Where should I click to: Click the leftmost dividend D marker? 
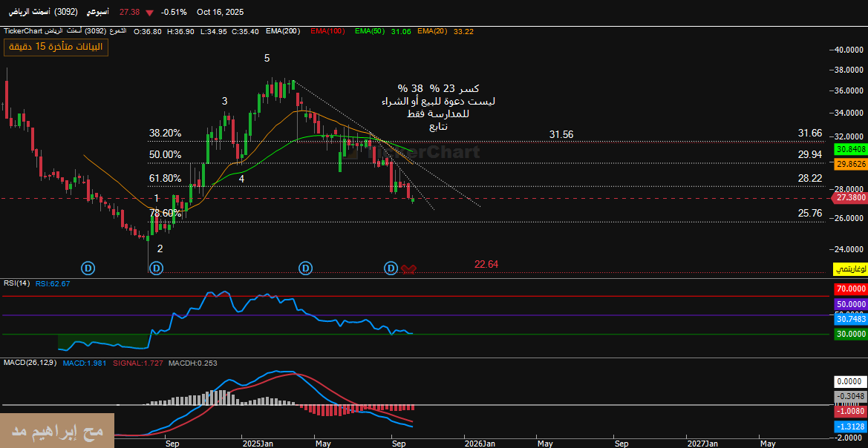click(88, 267)
